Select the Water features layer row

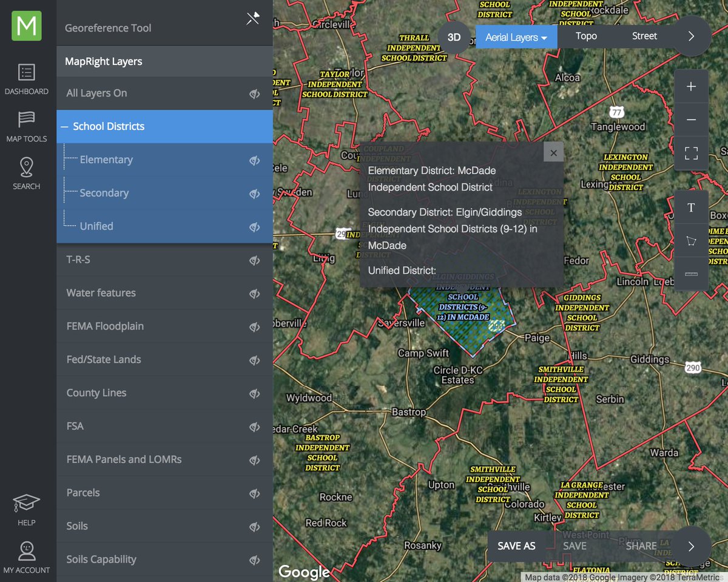click(164, 293)
